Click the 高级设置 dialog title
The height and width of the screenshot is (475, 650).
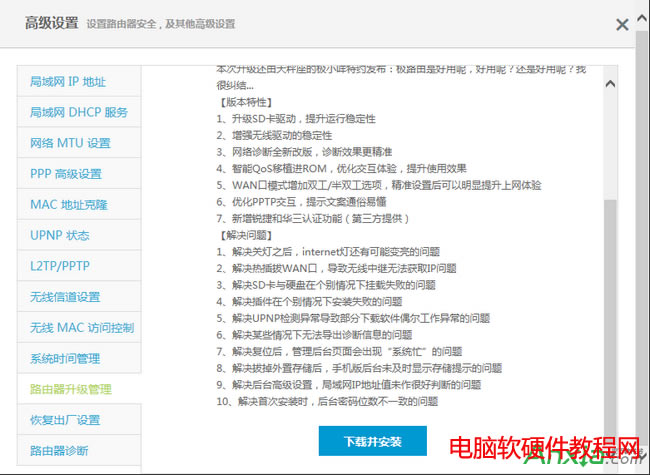pyautogui.click(x=51, y=23)
